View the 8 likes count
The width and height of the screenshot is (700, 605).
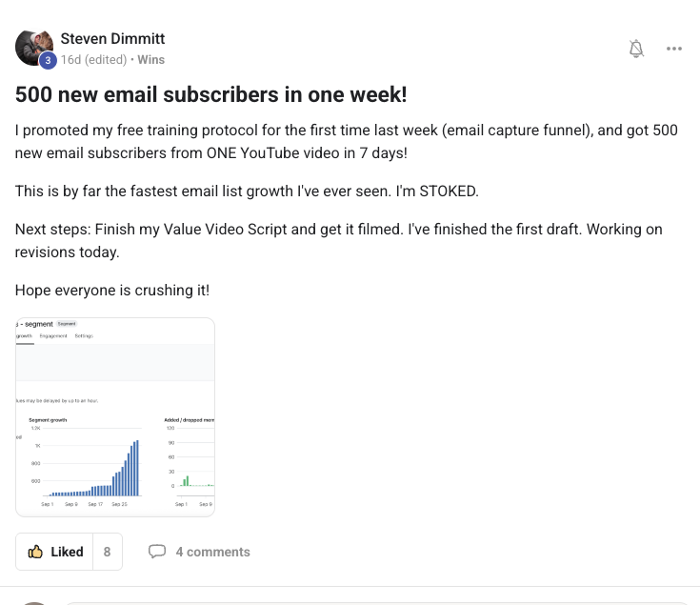click(x=107, y=552)
